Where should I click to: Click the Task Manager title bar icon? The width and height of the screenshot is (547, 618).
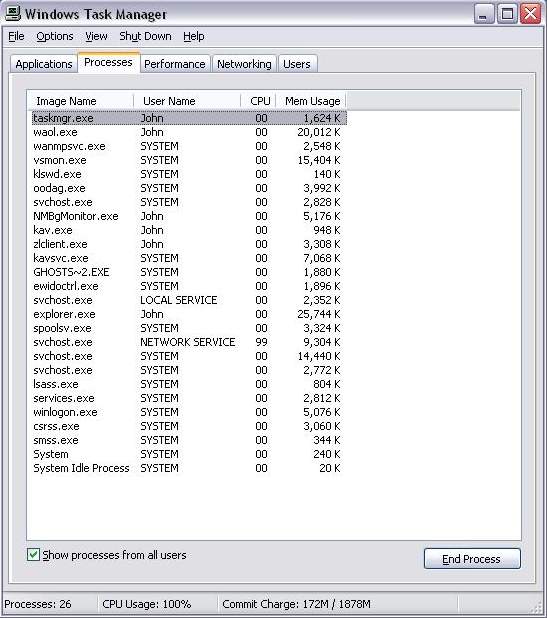(x=13, y=13)
